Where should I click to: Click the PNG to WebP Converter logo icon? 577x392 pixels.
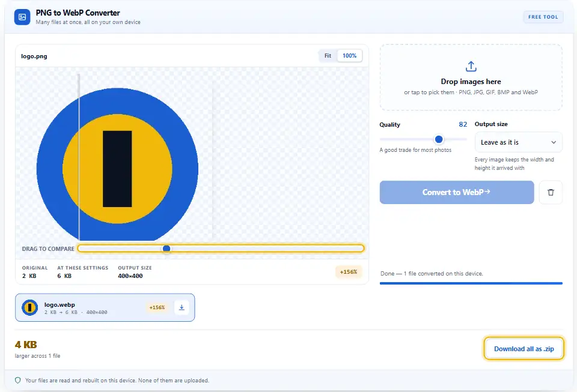click(22, 17)
